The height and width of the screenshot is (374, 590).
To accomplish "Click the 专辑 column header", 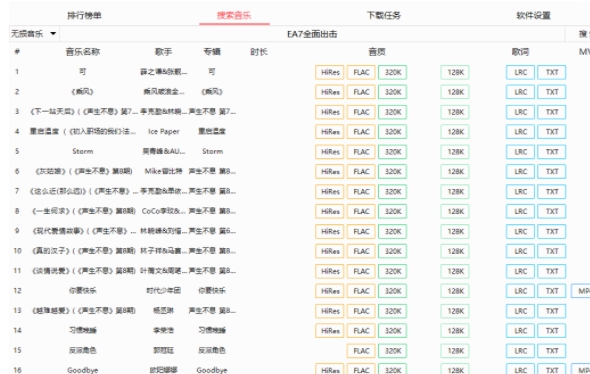I will pos(212,52).
